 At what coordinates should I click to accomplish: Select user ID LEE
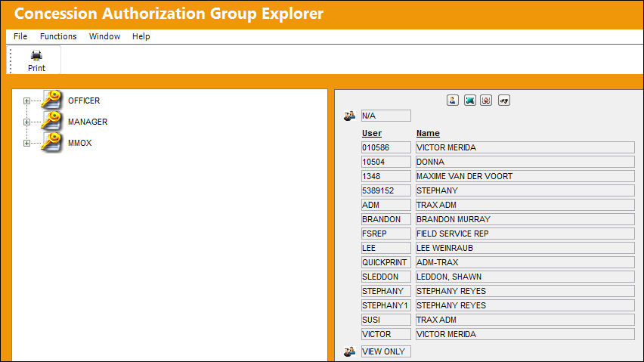[386, 248]
